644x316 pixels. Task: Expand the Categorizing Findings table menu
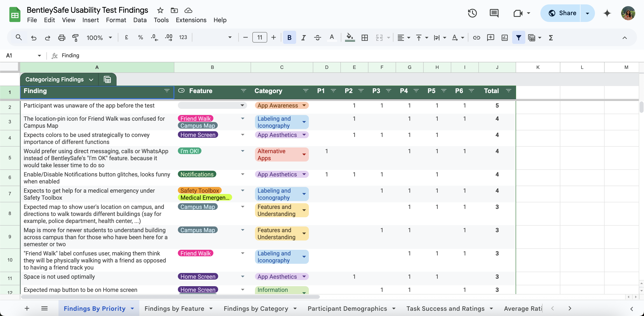point(91,80)
